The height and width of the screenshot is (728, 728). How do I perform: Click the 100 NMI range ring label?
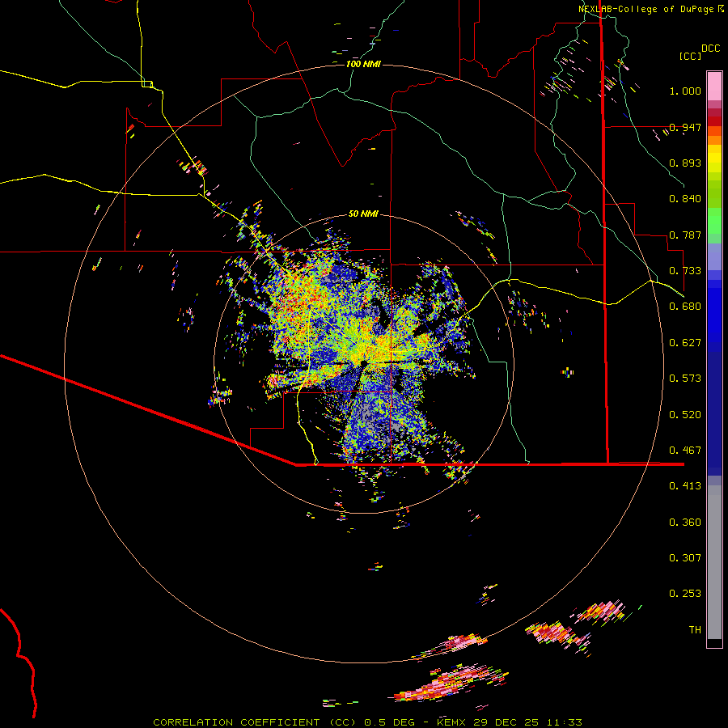click(363, 64)
